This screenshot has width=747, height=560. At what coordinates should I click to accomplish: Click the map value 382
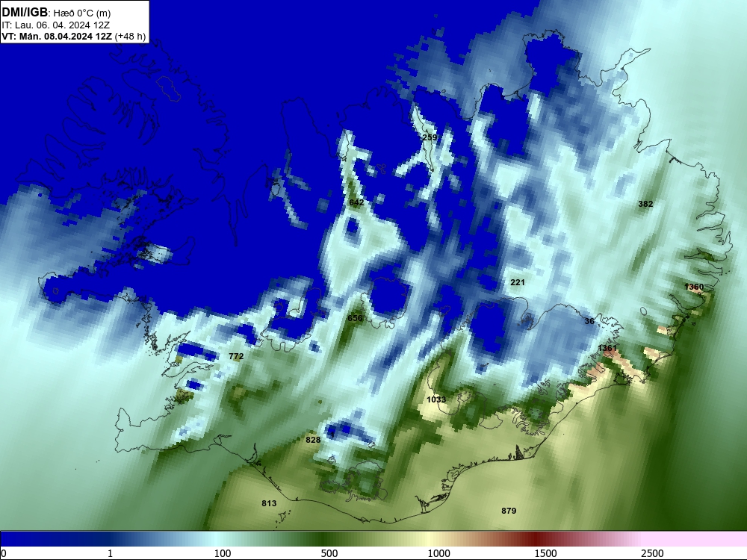click(645, 204)
